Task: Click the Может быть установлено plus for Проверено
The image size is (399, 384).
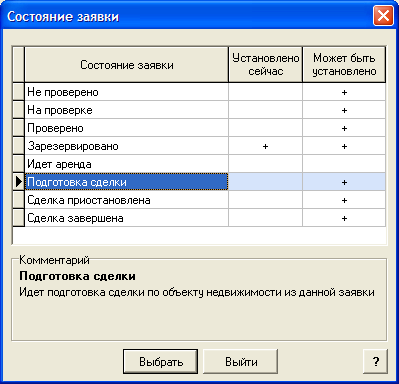Action: [344, 128]
